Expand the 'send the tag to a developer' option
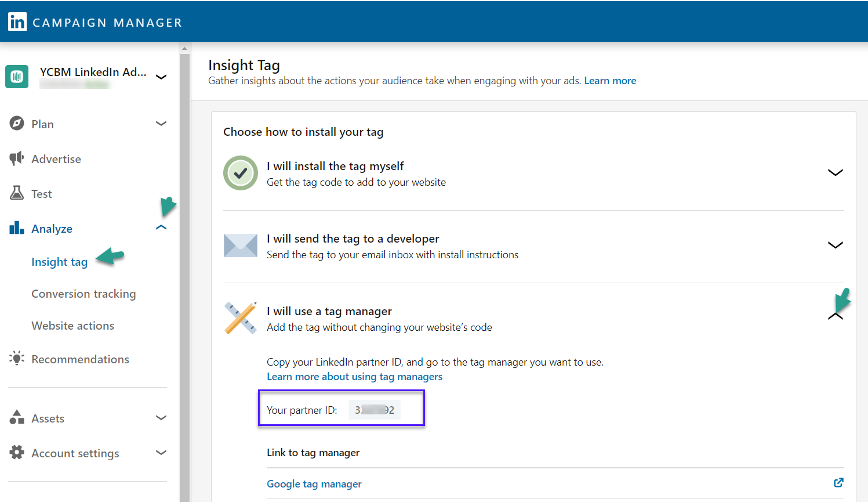Screen dimensions: 868x502 pyautogui.click(x=835, y=245)
